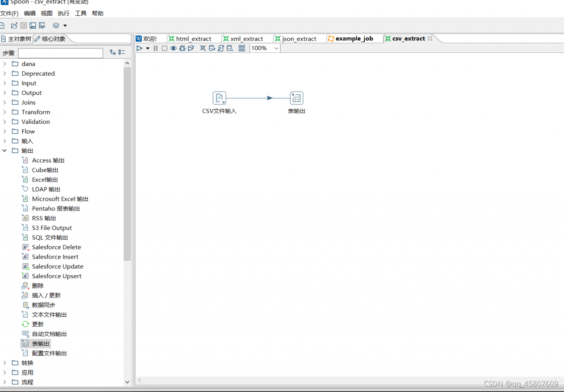Click the 步骤 search input field
This screenshot has height=392, width=564.
(x=60, y=53)
